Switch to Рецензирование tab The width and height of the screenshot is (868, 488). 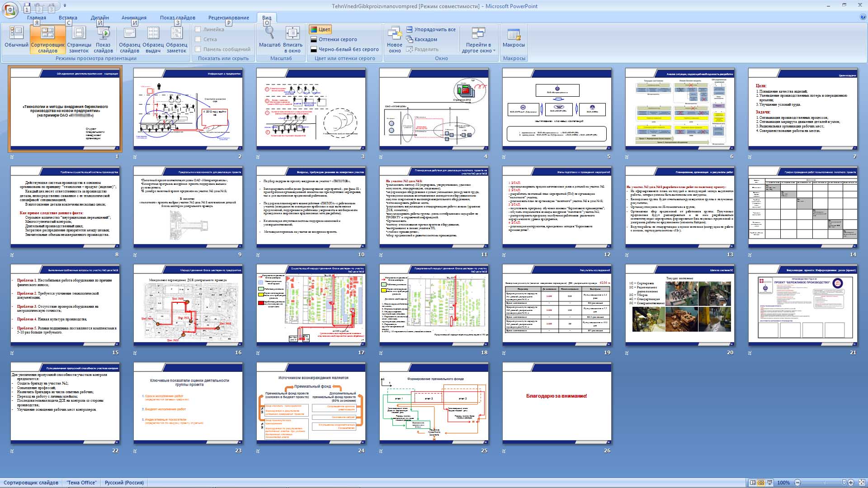(228, 18)
